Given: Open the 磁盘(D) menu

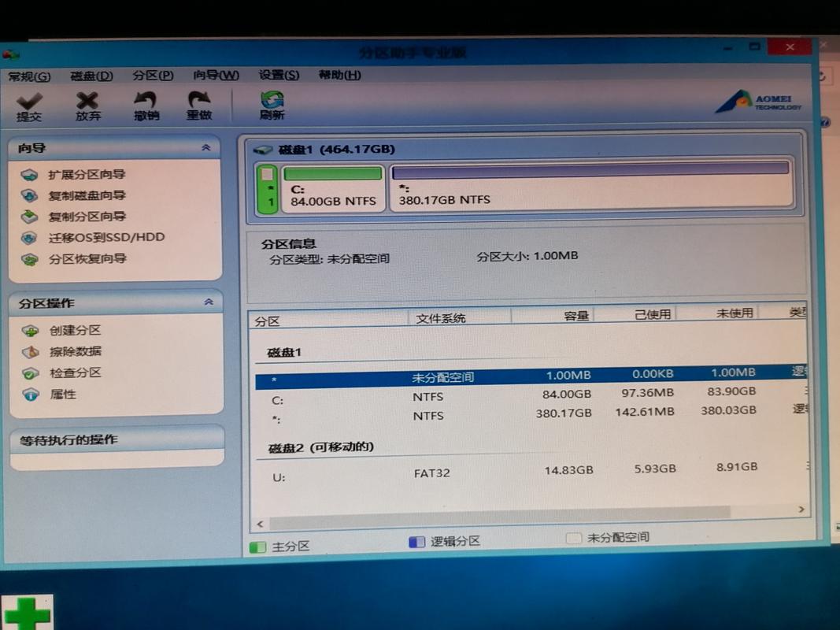Looking at the screenshot, I should pos(91,76).
